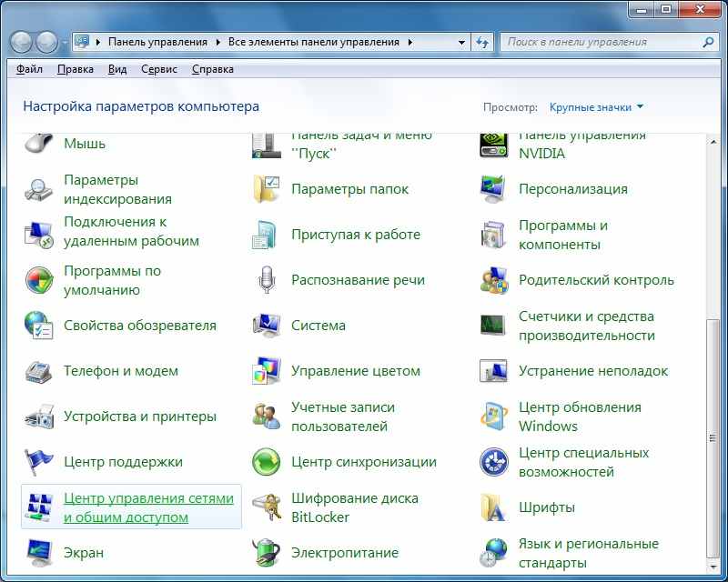Open Язык и региональные стандарты link
The image size is (728, 582).
(589, 553)
